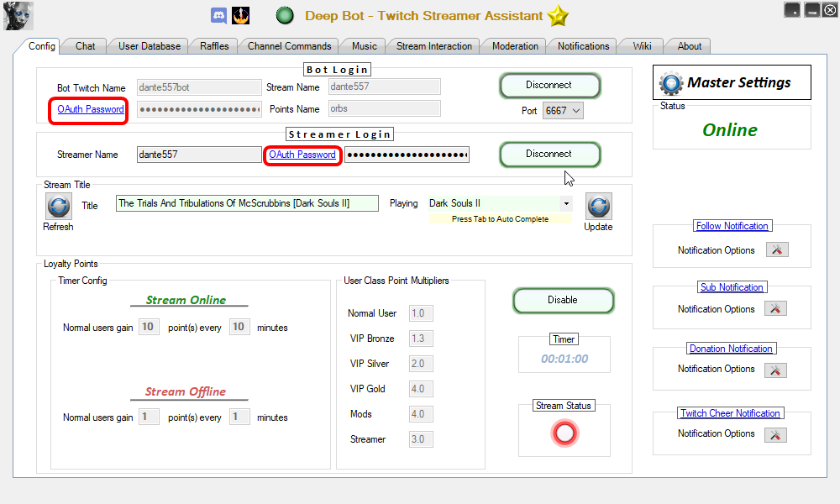Click the Discord icon in the title bar
The width and height of the screenshot is (840, 504).
(x=218, y=15)
